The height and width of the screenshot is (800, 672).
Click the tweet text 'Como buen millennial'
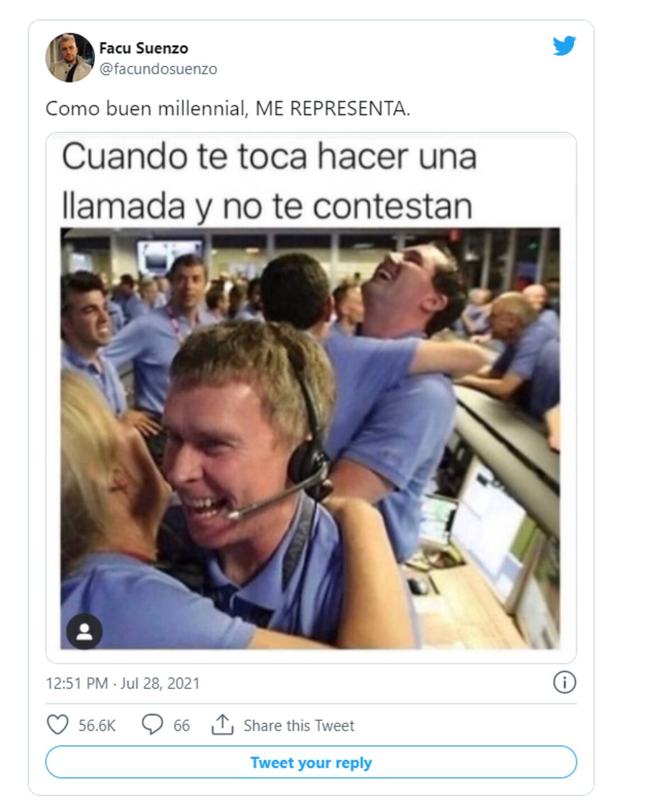pyautogui.click(x=146, y=109)
